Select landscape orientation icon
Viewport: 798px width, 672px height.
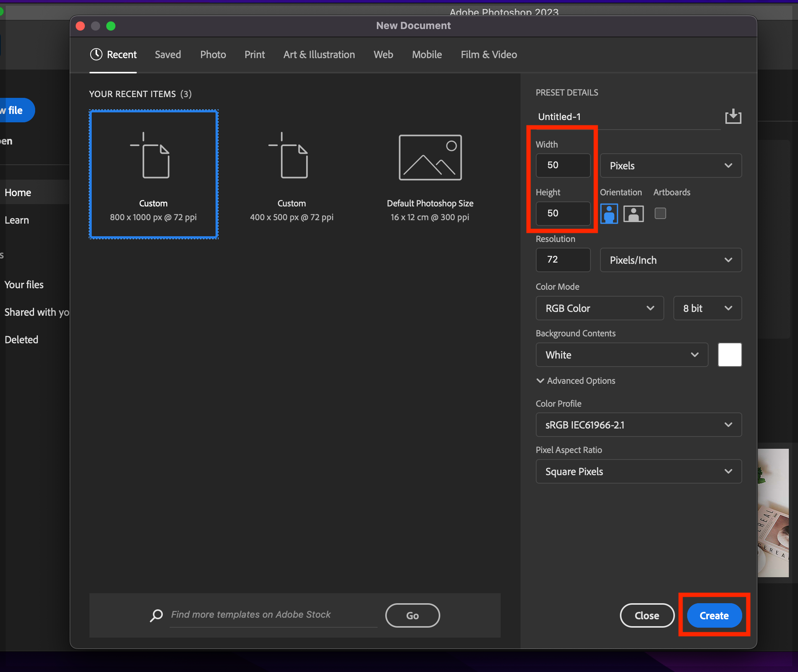coord(633,213)
